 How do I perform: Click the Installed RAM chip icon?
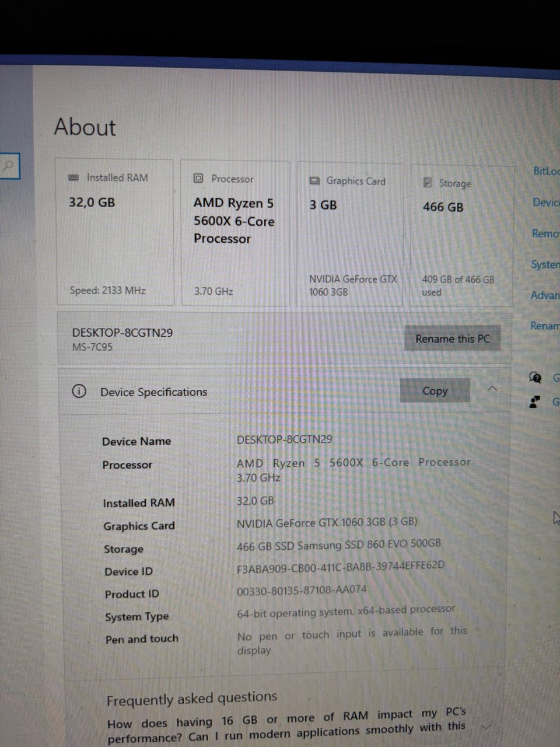coord(73,177)
